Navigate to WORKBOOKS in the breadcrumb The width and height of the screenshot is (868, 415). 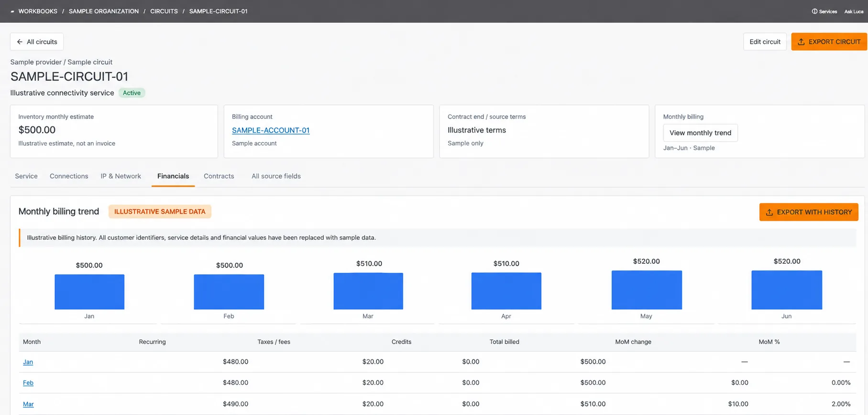tap(38, 11)
